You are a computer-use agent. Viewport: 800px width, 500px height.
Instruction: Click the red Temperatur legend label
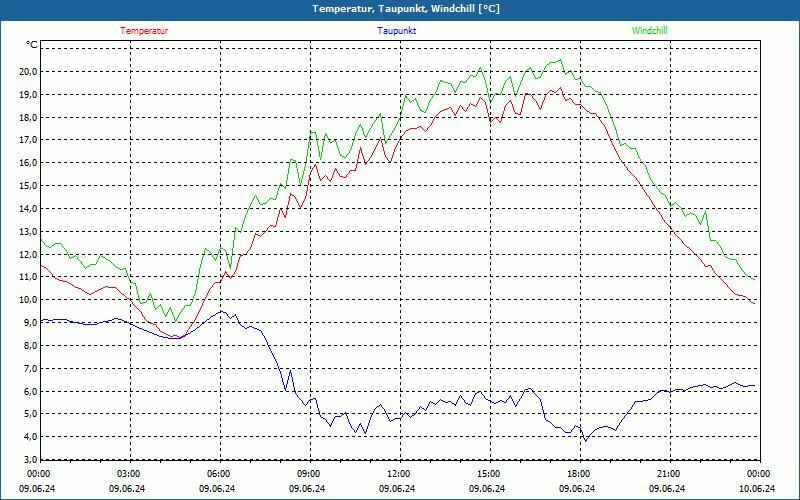click(x=144, y=31)
